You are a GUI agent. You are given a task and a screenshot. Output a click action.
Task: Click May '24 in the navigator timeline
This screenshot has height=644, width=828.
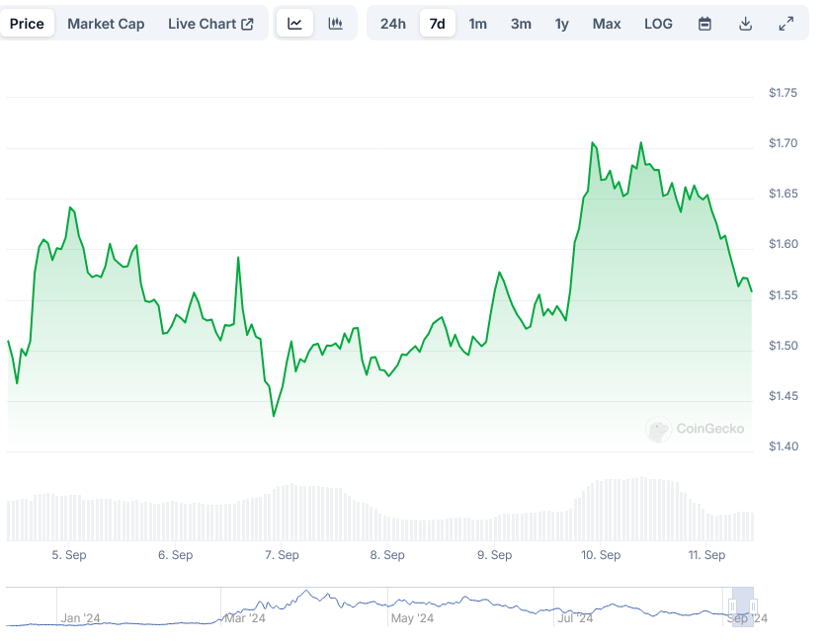(x=412, y=618)
